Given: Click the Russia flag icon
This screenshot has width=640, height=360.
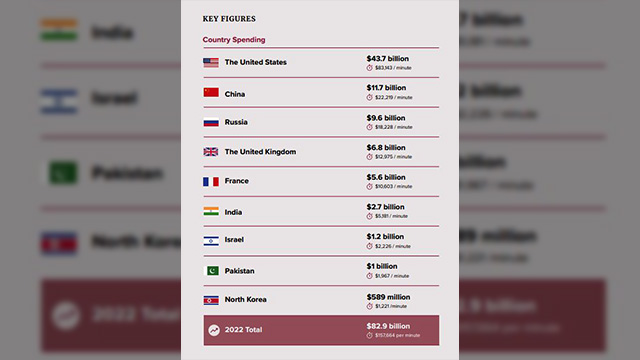Looking at the screenshot, I should [x=211, y=122].
